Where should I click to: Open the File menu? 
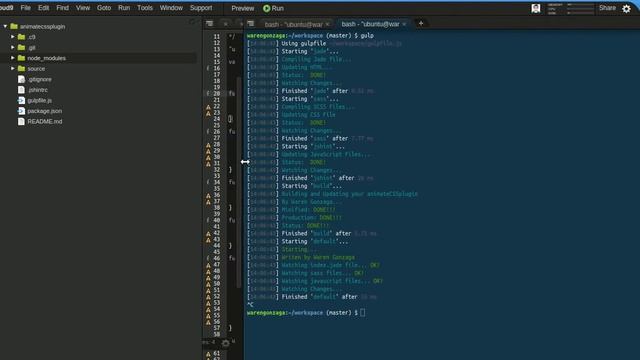coord(25,8)
